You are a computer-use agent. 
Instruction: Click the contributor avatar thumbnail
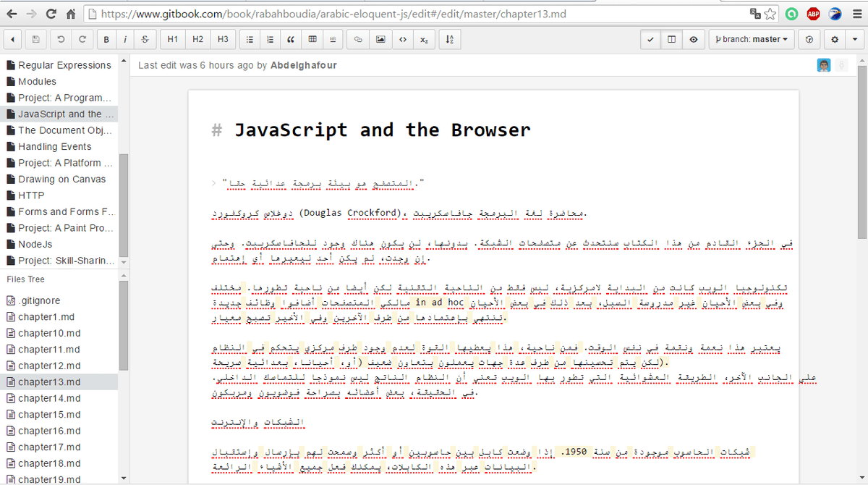pyautogui.click(x=825, y=65)
